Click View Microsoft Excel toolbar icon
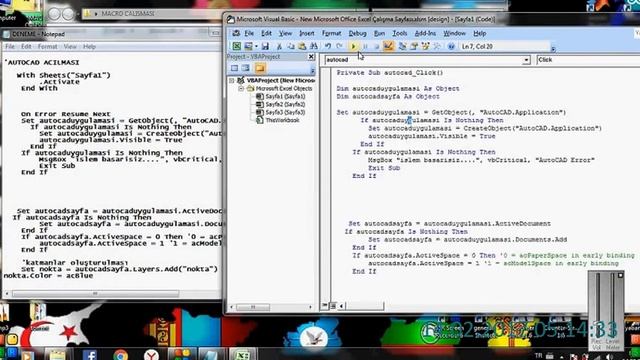 coord(237,47)
